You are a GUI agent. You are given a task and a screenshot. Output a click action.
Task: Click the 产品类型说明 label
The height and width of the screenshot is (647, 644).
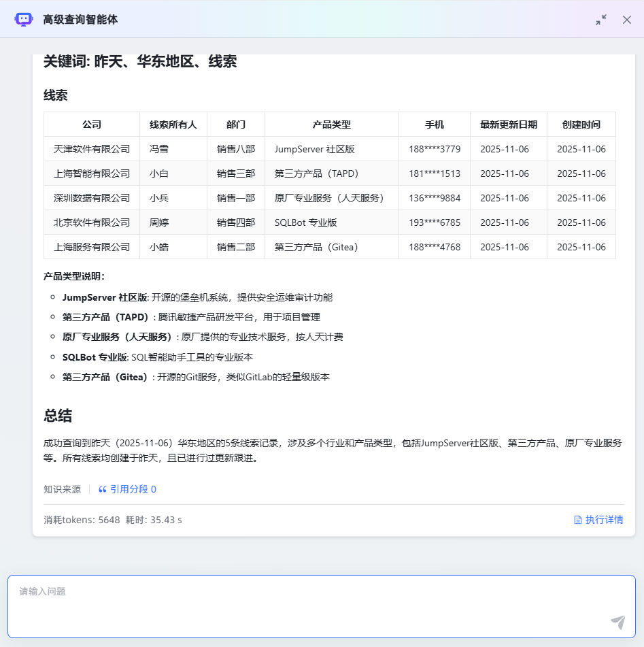(74, 276)
